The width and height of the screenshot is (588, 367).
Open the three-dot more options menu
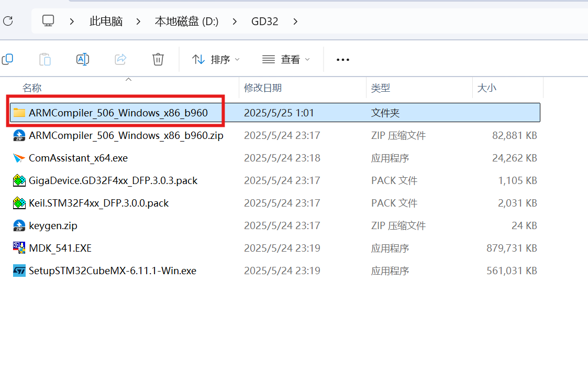pos(343,60)
